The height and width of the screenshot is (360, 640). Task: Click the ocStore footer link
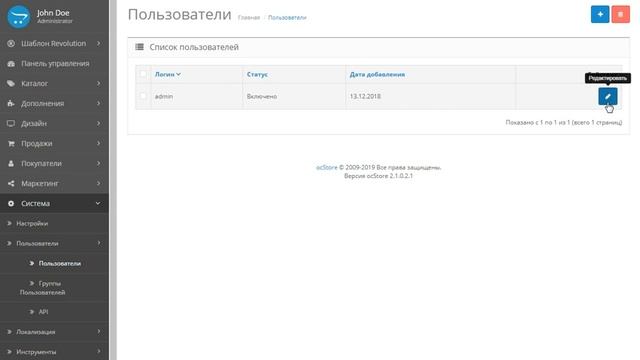click(x=327, y=167)
